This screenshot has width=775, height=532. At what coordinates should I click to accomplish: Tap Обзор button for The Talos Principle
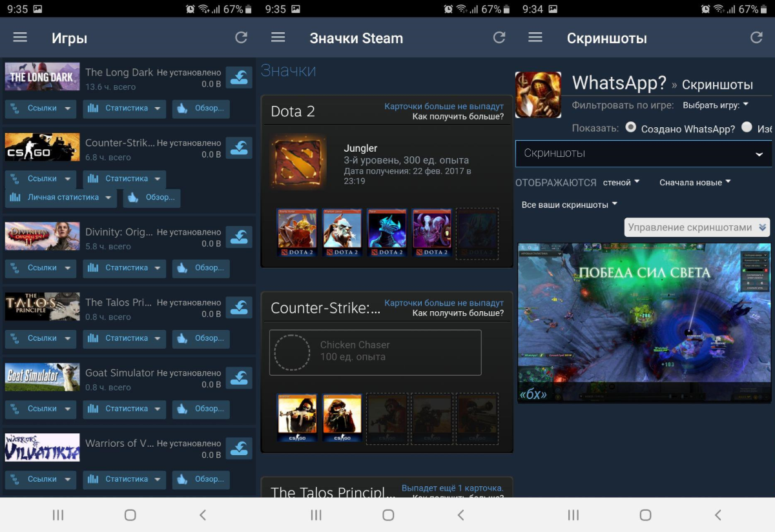coord(201,338)
